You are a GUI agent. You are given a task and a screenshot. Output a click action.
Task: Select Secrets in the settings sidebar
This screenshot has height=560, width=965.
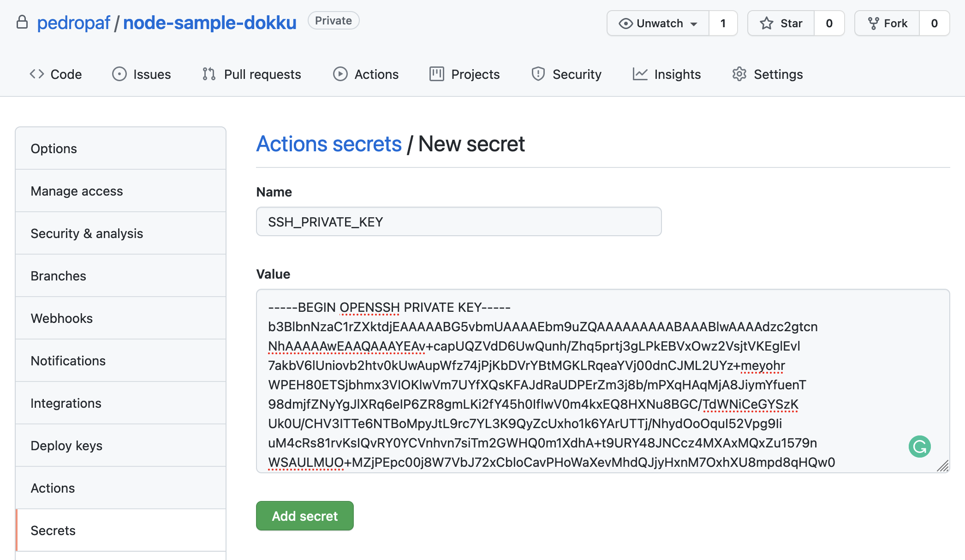point(53,530)
